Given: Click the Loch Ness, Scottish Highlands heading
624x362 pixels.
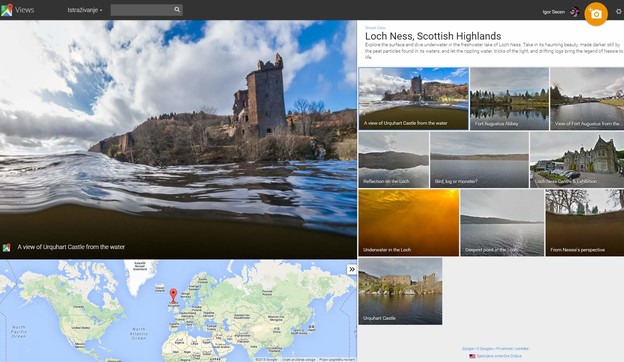Looking at the screenshot, I should pyautogui.click(x=433, y=36).
